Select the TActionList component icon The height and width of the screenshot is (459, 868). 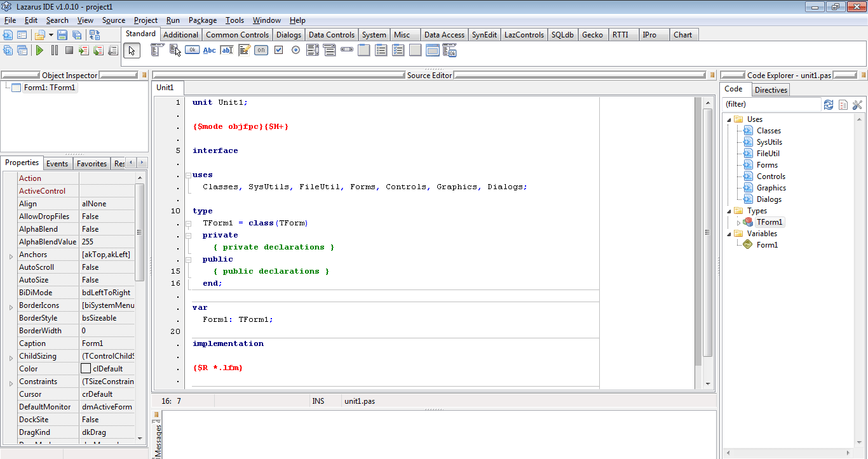449,51
